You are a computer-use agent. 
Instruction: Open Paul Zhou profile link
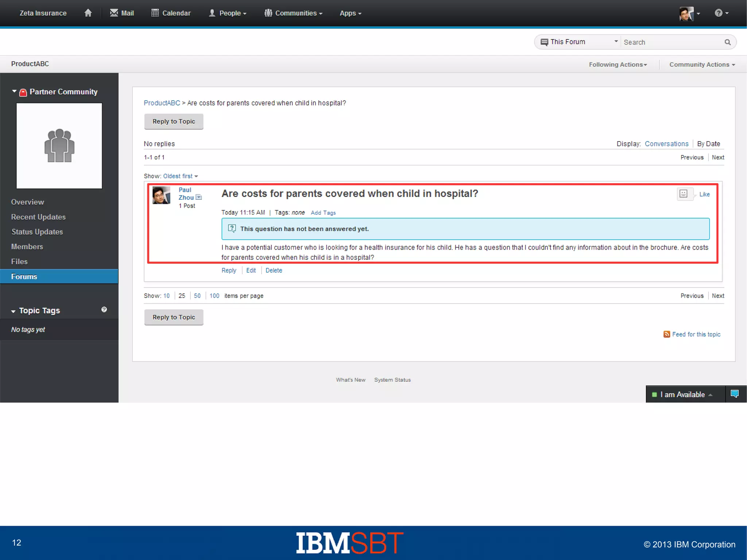tap(186, 193)
